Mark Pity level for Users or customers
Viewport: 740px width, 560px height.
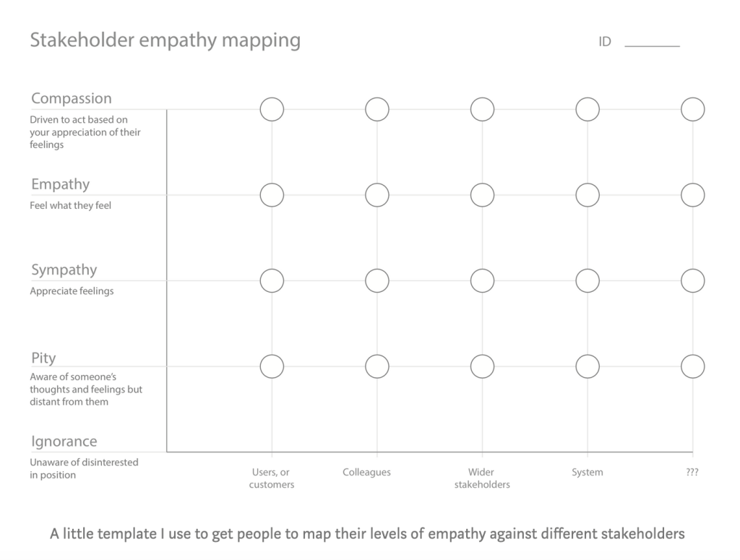[x=272, y=366]
